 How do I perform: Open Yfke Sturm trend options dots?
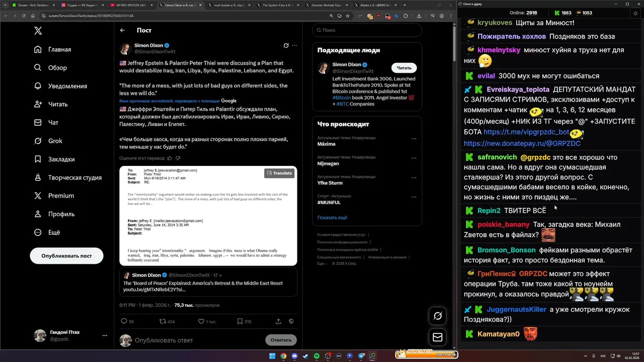coord(414,177)
